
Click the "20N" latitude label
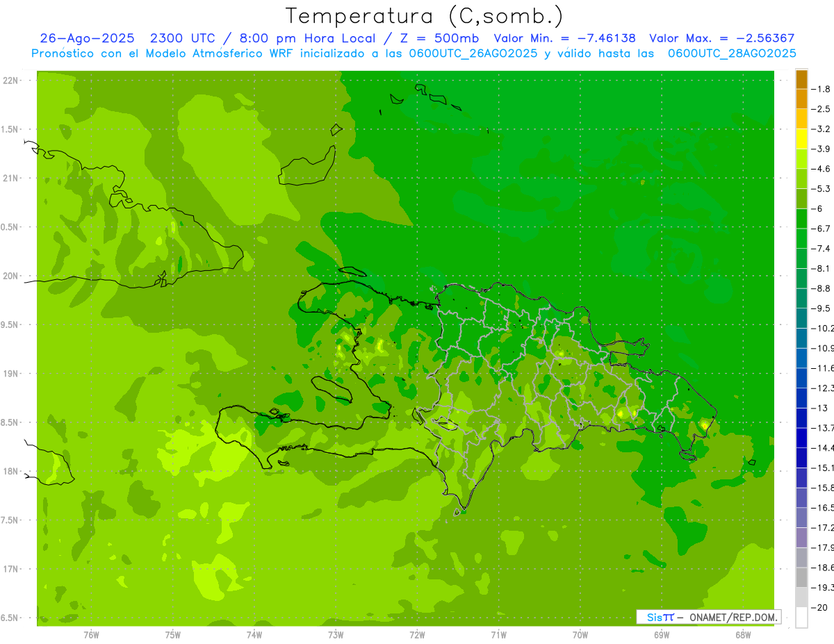(10, 276)
